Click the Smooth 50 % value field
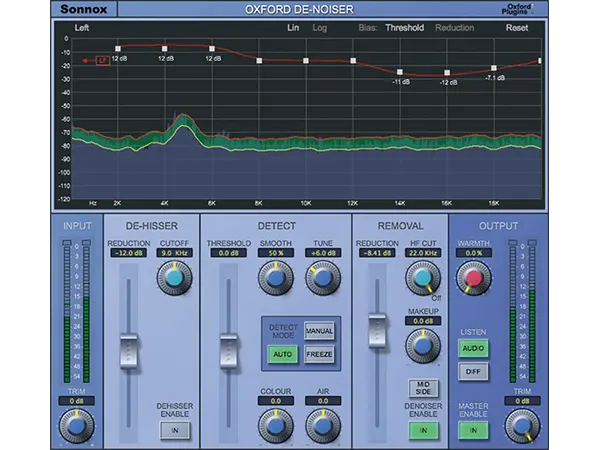600x450 pixels. click(x=276, y=253)
